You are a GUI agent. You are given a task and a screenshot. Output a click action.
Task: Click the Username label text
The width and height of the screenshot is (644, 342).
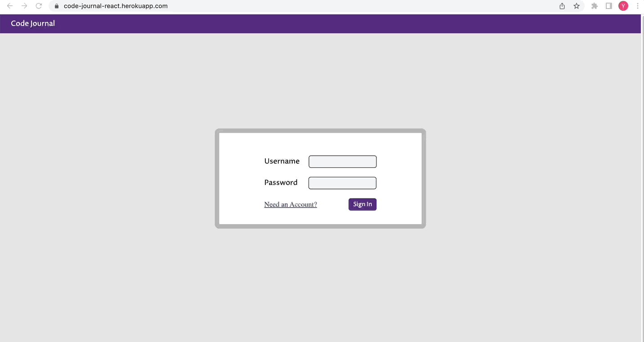click(x=282, y=161)
